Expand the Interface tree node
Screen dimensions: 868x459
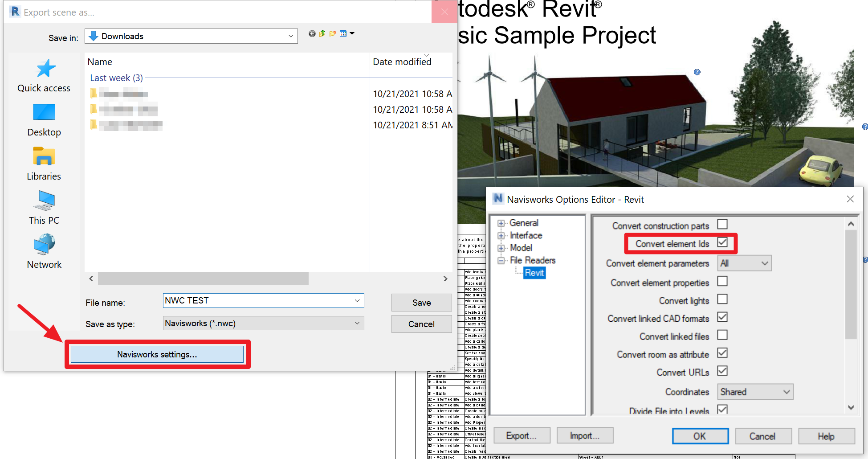point(501,236)
